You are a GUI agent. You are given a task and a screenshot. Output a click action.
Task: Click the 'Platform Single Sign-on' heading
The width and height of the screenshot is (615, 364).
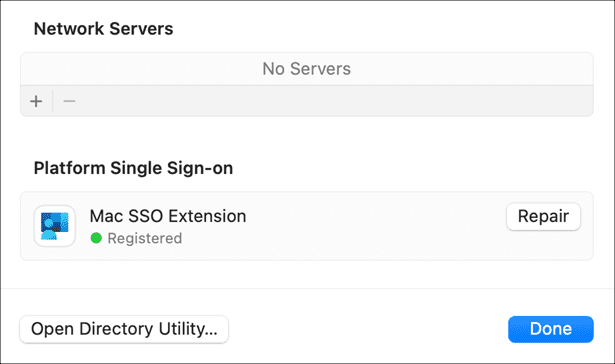point(133,168)
